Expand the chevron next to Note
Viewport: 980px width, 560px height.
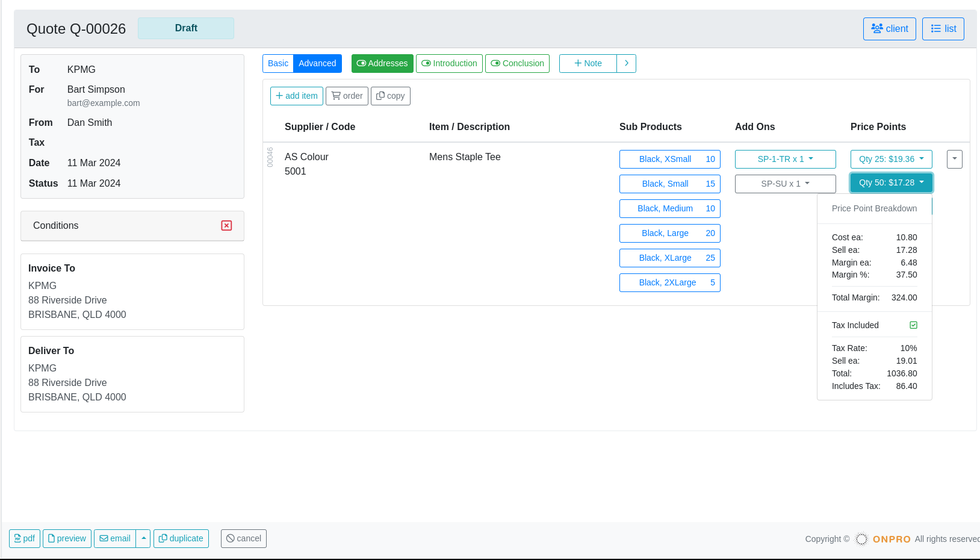point(626,63)
